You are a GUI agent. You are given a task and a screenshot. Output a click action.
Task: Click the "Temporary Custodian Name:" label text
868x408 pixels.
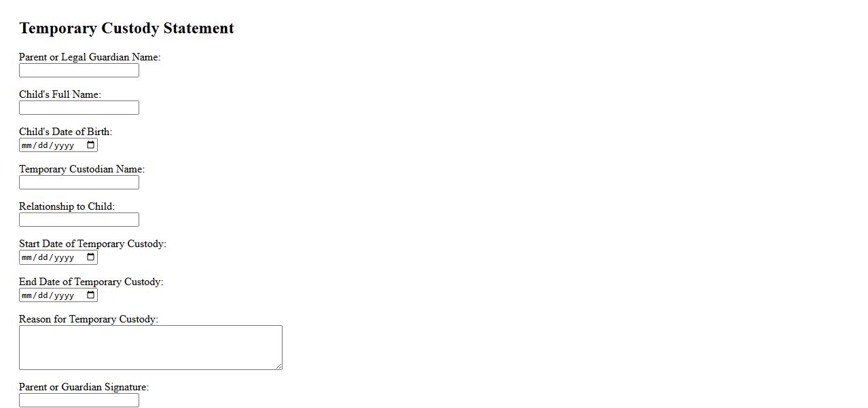coord(82,169)
